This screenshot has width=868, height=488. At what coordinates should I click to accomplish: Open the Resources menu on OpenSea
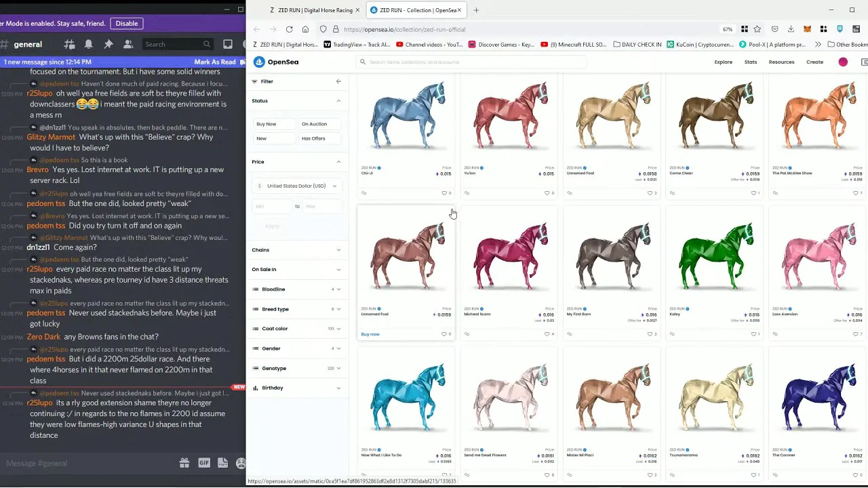coord(781,62)
